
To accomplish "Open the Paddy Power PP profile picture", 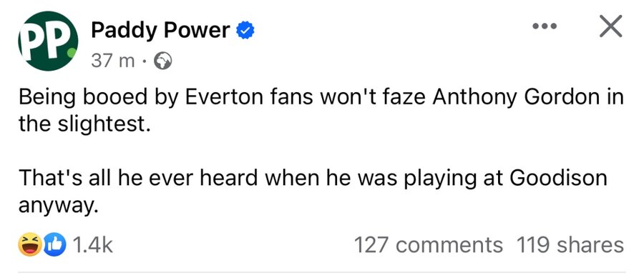I will 48,41.
